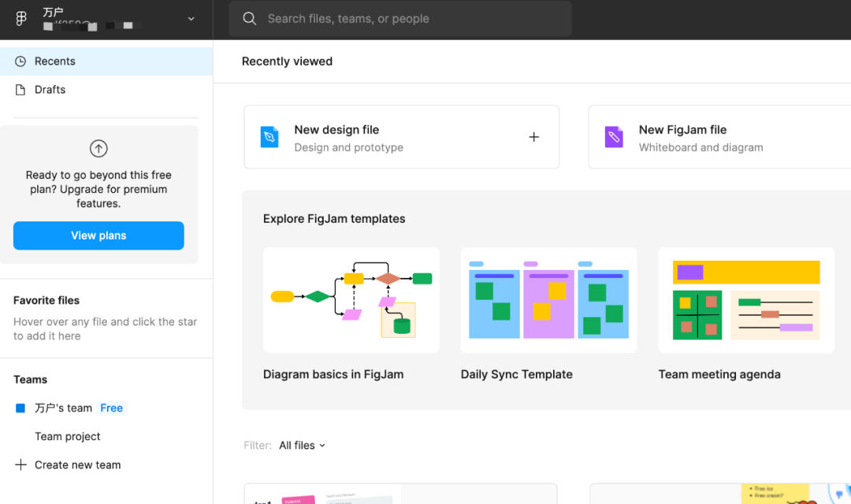Open Team project
The height and width of the screenshot is (504, 851).
[67, 436]
